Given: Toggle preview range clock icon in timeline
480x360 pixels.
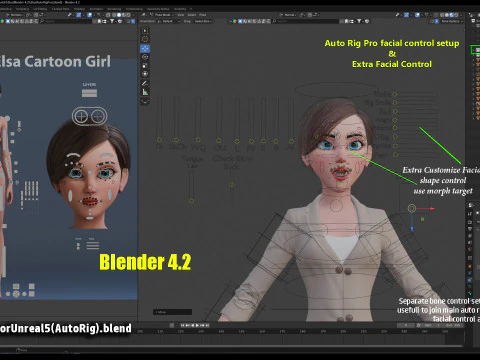Looking at the screenshot, I should [x=419, y=325].
